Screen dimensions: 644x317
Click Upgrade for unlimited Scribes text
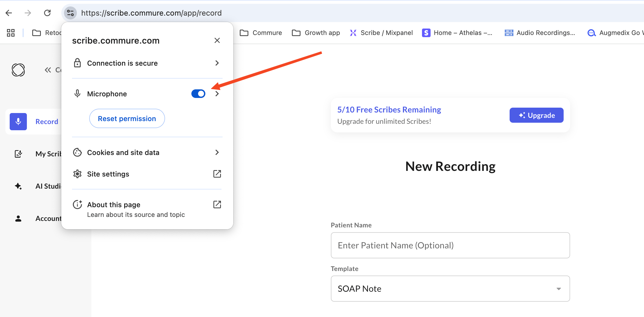click(x=384, y=121)
